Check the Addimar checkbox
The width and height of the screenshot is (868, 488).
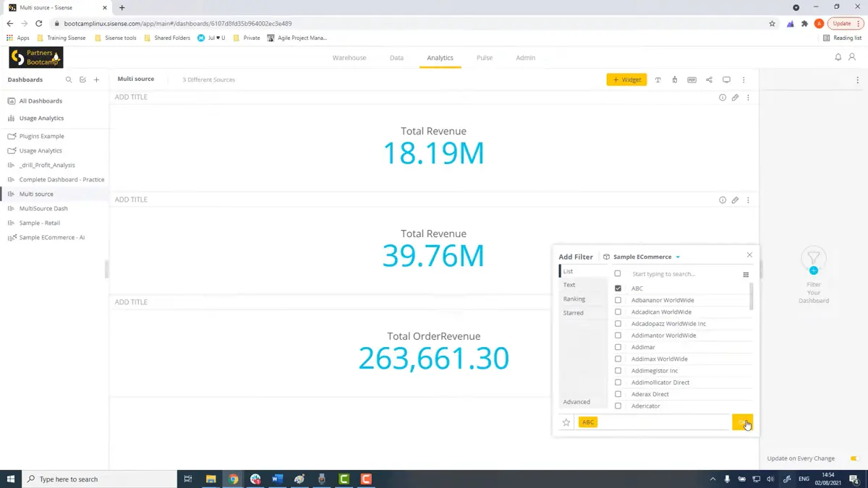(618, 347)
